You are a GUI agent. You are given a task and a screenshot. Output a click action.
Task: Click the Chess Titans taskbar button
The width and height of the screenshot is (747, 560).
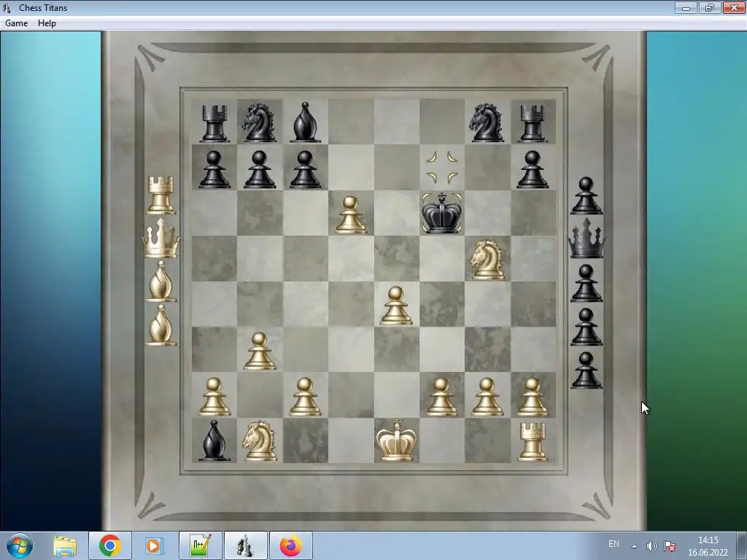(245, 545)
